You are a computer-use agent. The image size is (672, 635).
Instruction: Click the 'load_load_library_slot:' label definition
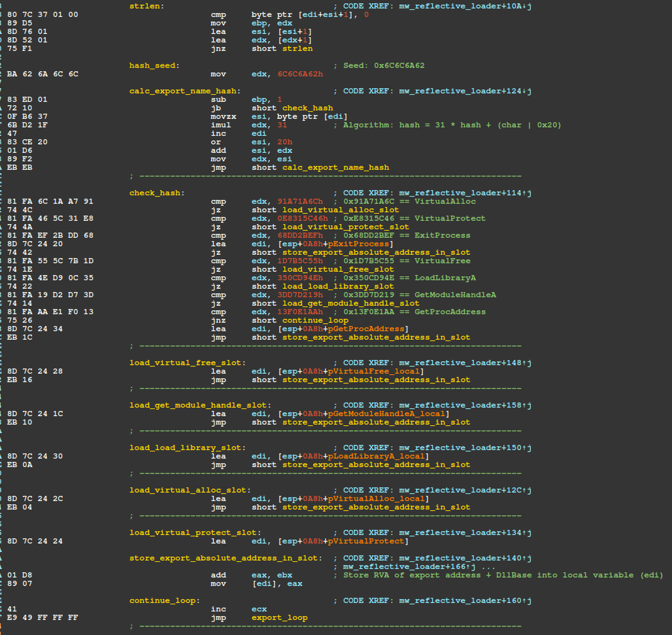click(x=188, y=448)
